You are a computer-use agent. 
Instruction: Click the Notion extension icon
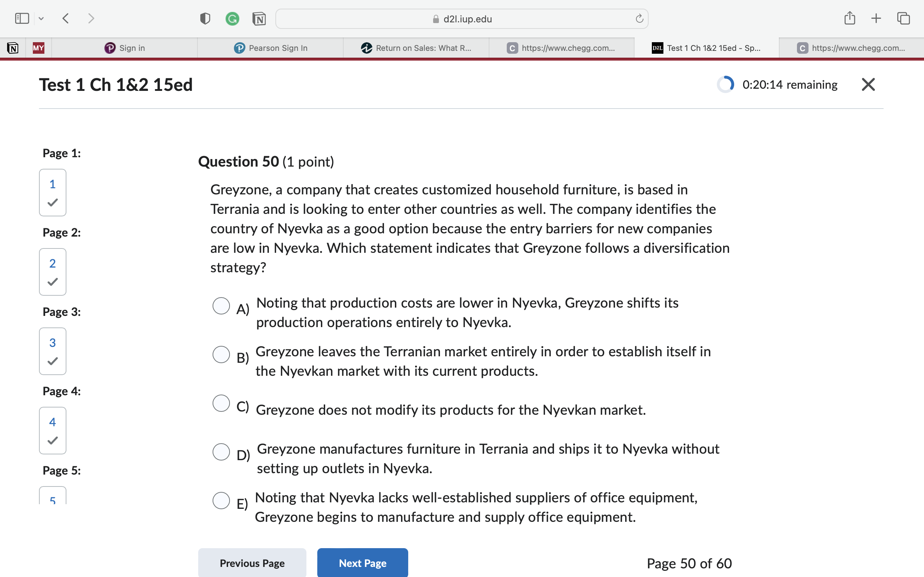pyautogui.click(x=259, y=18)
